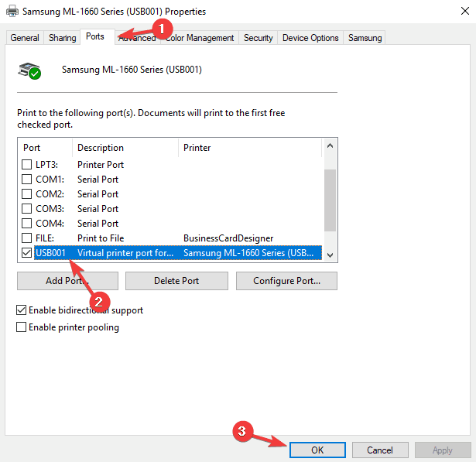Go to the Color Management tab
476x462 pixels.
click(200, 38)
